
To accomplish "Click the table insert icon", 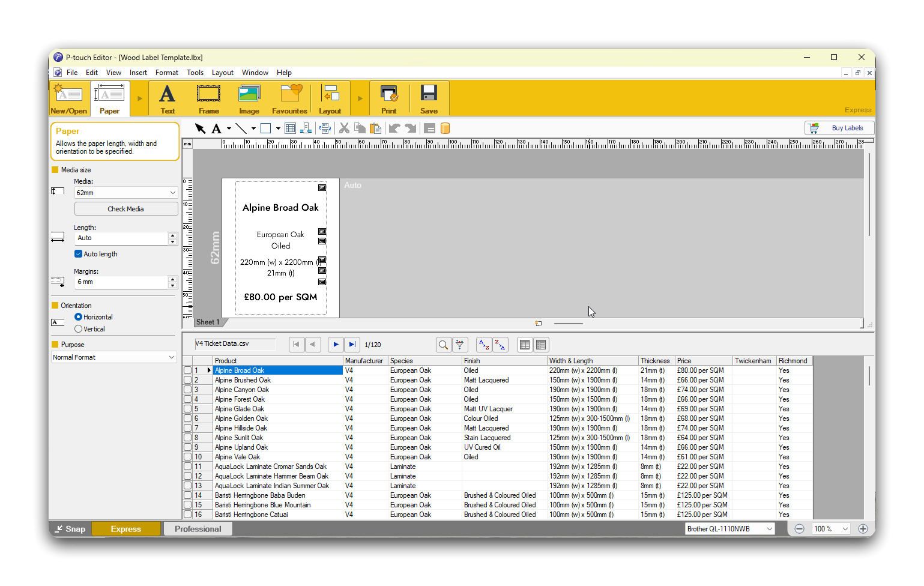I will [291, 128].
